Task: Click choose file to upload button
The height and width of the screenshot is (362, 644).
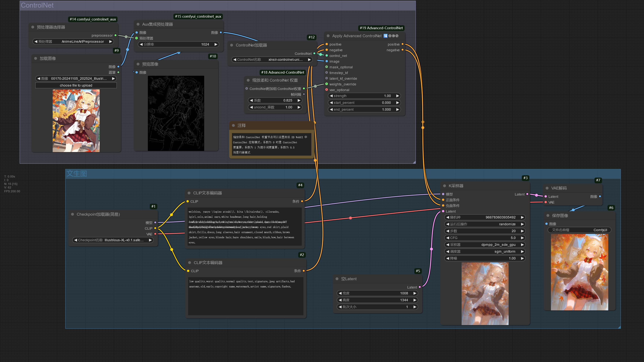Action: tap(76, 86)
